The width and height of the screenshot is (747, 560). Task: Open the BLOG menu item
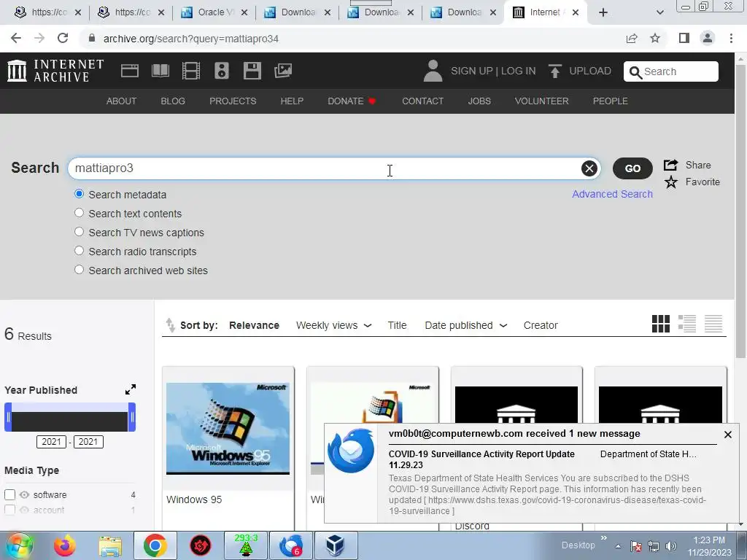(x=173, y=101)
